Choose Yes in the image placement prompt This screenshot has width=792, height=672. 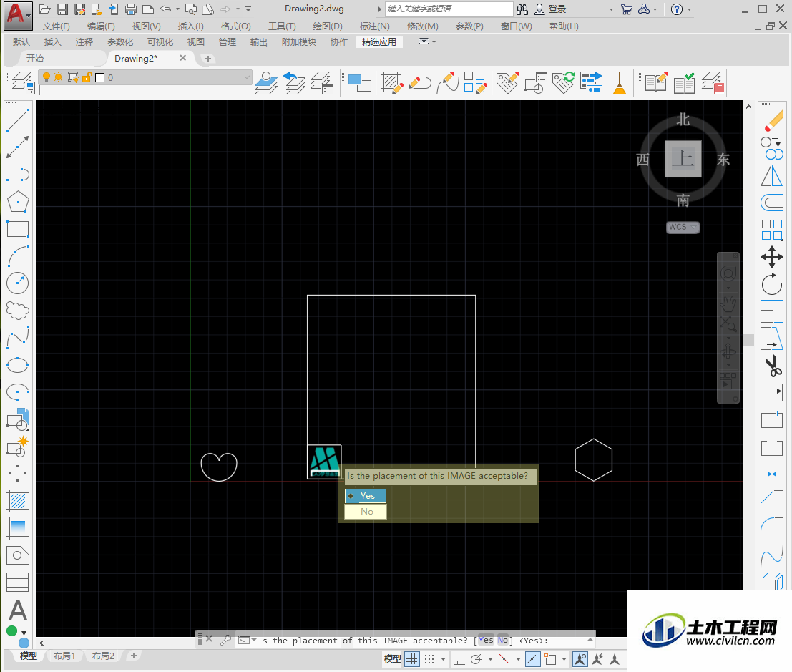coord(365,496)
